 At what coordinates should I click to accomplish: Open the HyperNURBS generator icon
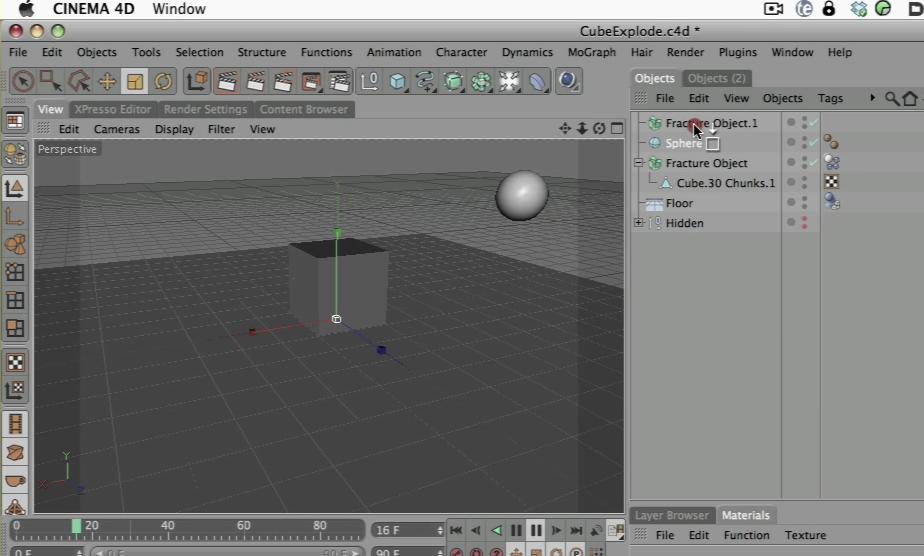pyautogui.click(x=453, y=81)
